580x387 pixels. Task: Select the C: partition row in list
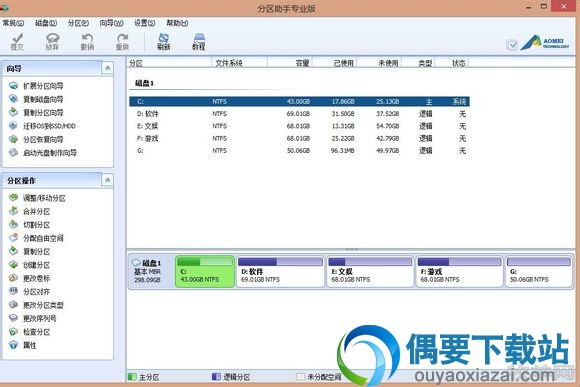point(299,101)
